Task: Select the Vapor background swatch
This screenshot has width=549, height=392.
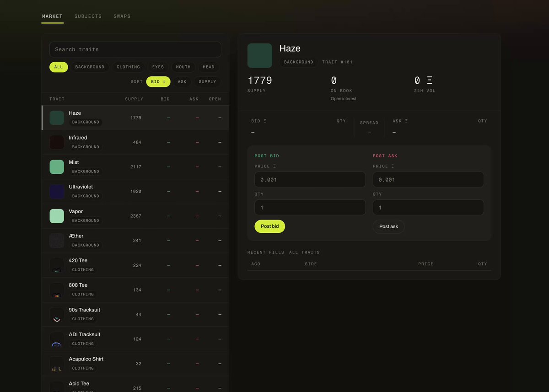Action: 57,216
